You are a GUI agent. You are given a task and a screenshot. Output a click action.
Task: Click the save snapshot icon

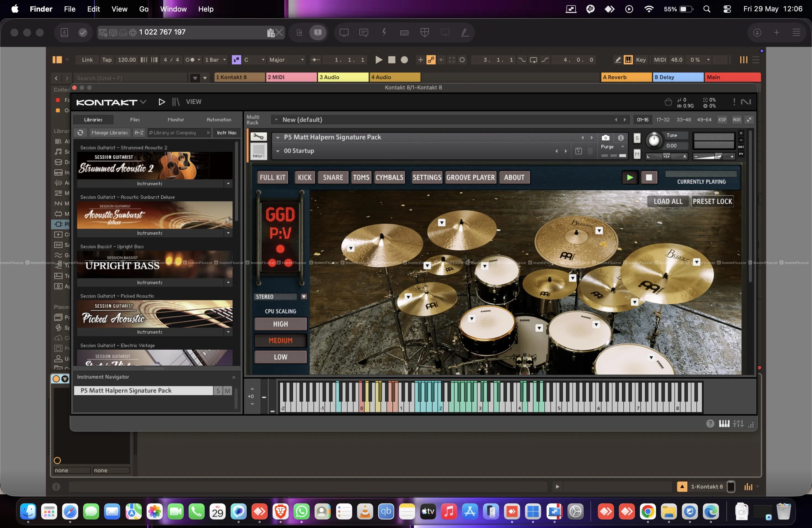(578, 151)
